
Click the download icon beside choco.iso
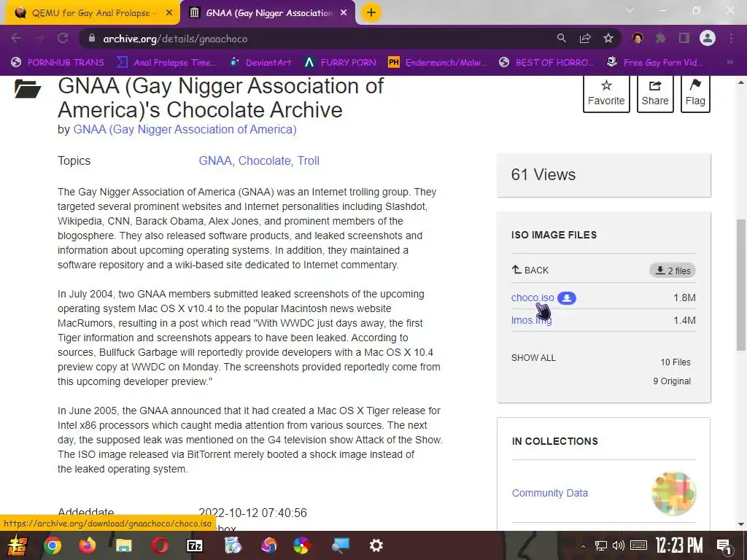coord(566,298)
